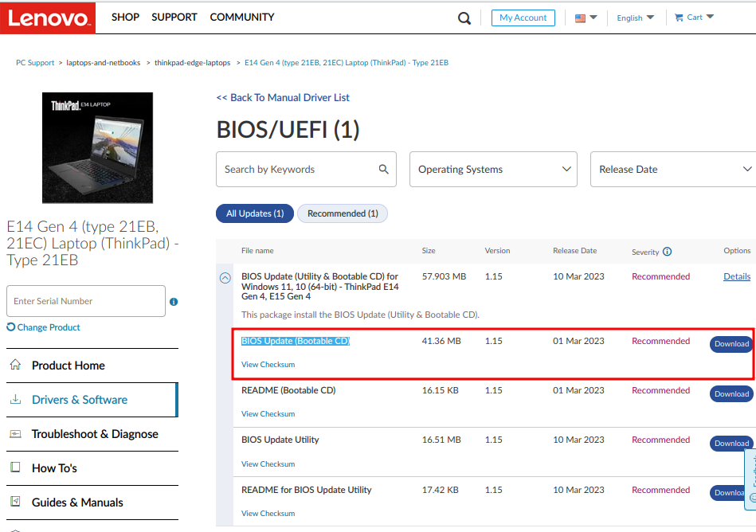Click the Change Product link

49,327
